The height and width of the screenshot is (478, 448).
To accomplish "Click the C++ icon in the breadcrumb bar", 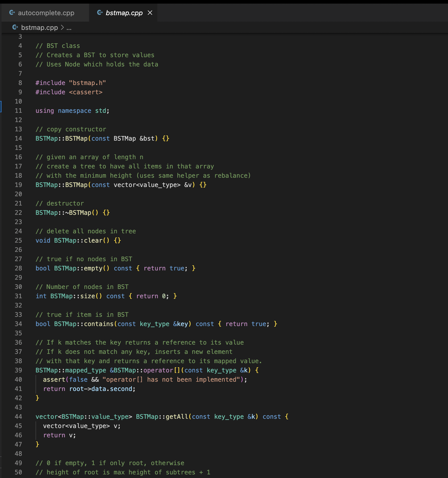I will click(15, 27).
